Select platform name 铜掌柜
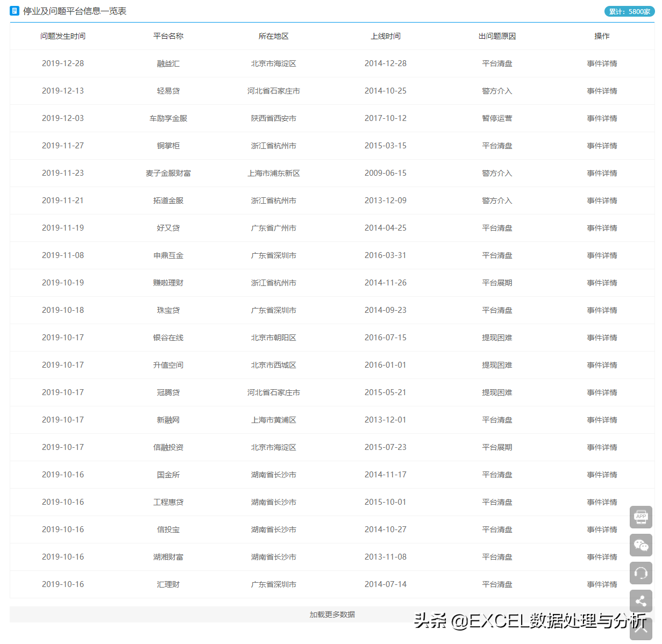The height and width of the screenshot is (644, 662). pyautogui.click(x=168, y=146)
